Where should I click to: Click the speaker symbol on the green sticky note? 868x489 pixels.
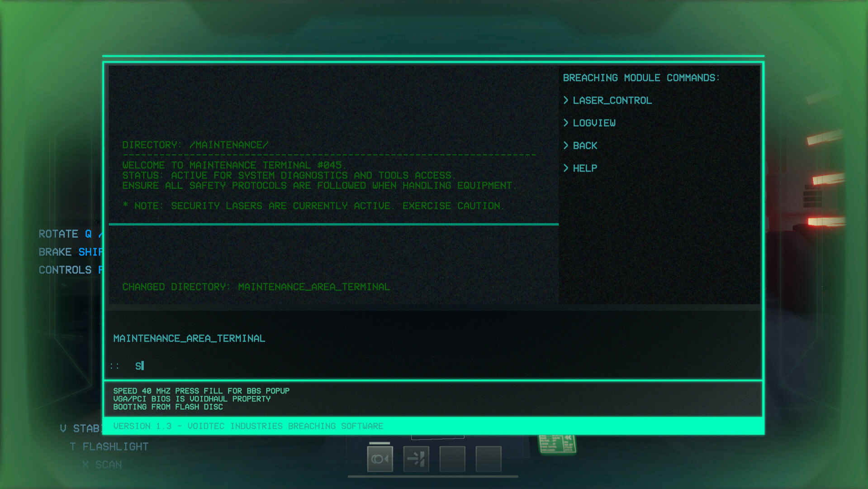pos(568,437)
